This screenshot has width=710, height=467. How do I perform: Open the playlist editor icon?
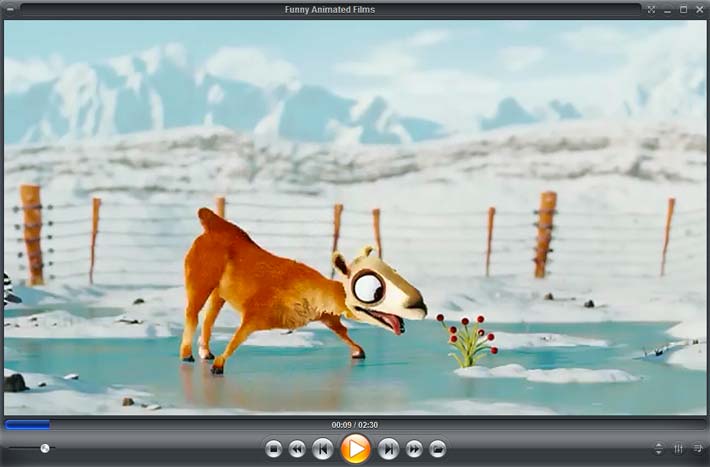(698, 448)
